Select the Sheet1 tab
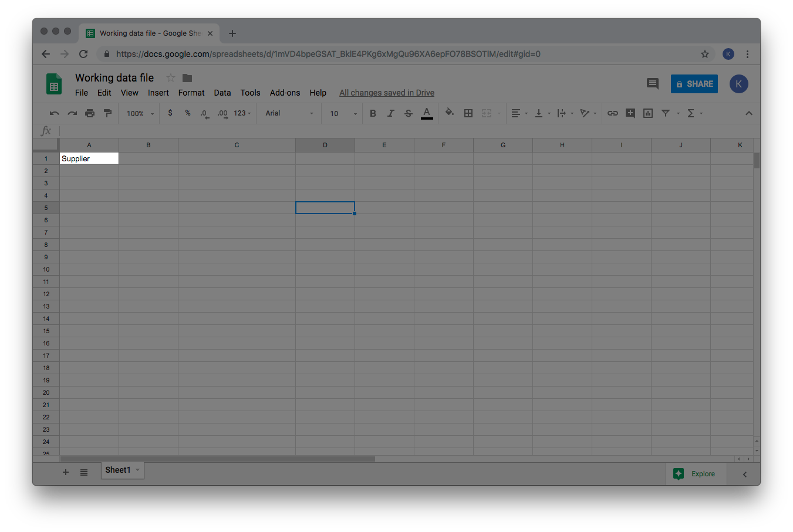Image resolution: width=793 pixels, height=532 pixels. [x=123, y=470]
